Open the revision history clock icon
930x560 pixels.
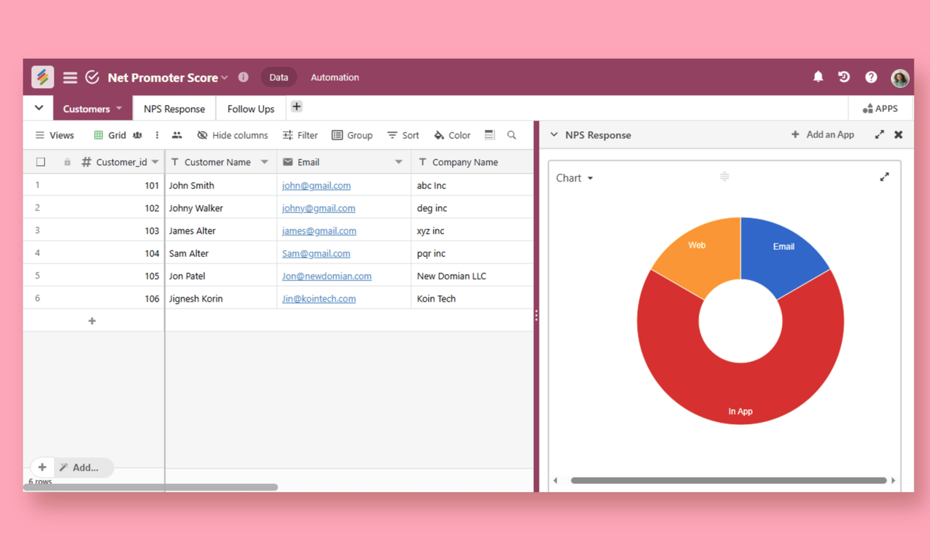[844, 77]
